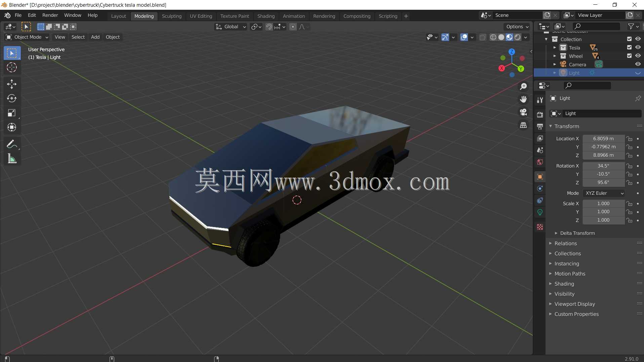
Task: Uncheck the Tesla collection checkbox
Action: (629, 47)
